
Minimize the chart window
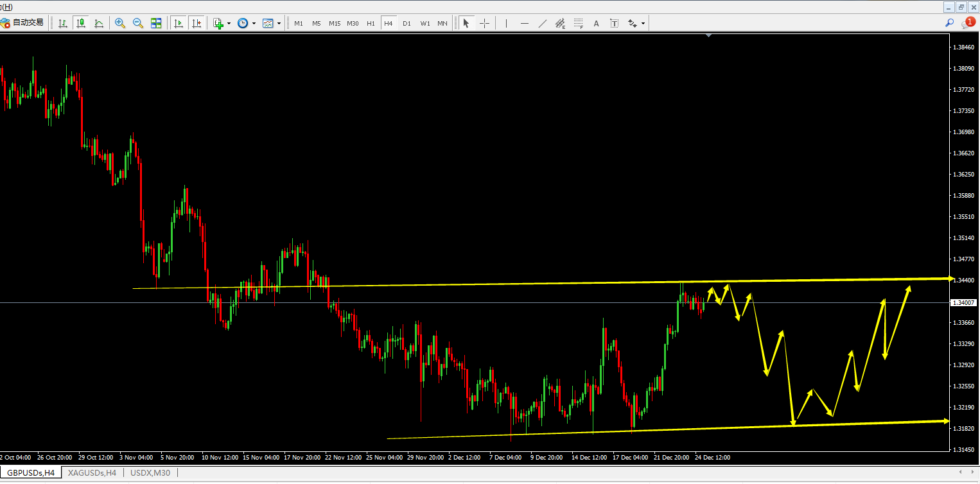coord(950,7)
